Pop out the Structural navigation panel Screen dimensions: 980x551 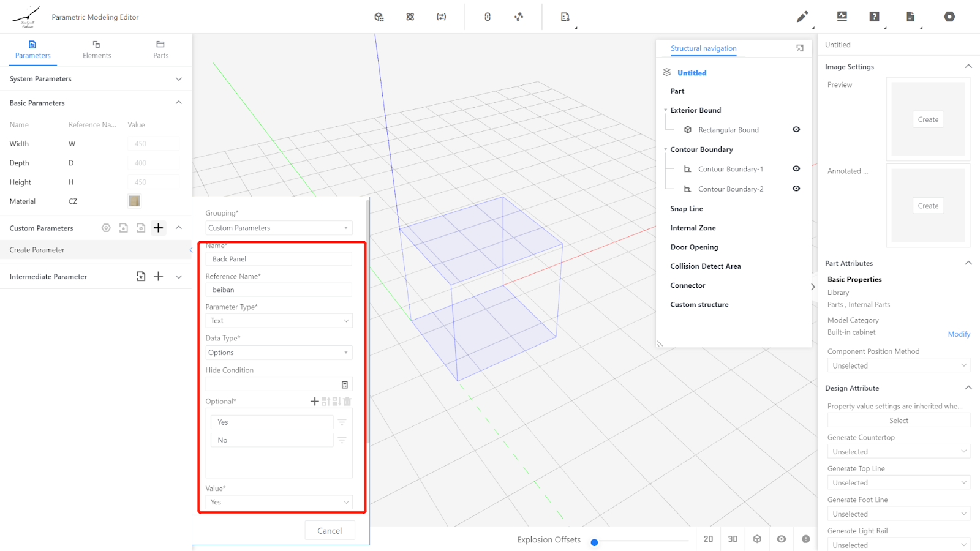[x=800, y=48]
